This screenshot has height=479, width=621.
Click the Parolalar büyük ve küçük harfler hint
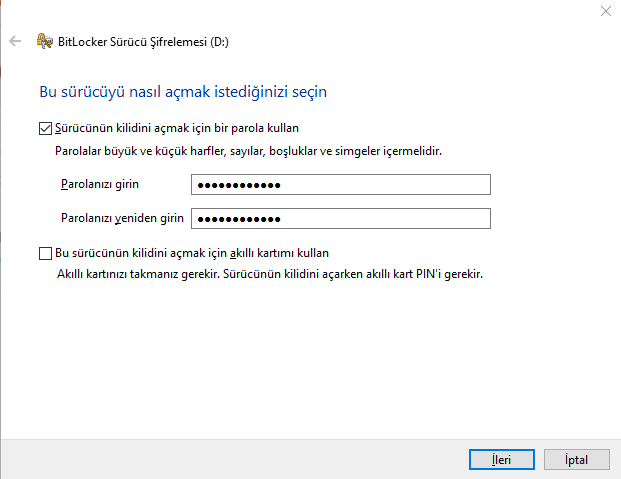[x=248, y=151]
